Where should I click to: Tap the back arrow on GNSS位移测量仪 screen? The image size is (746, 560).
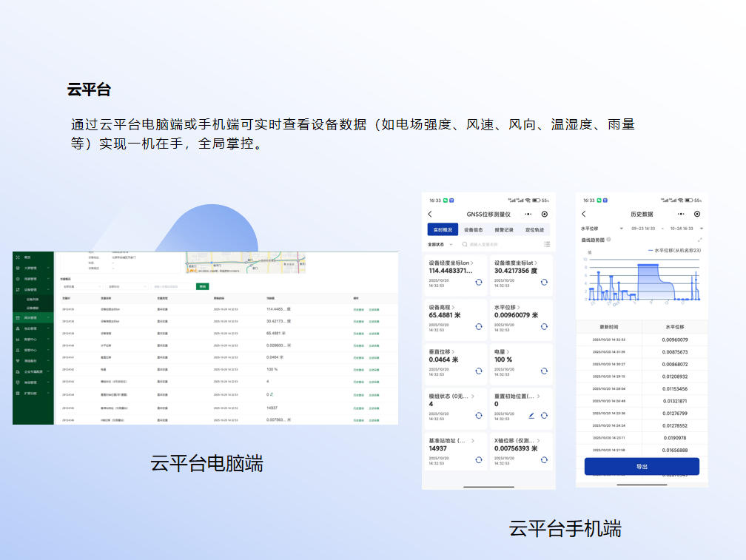point(430,214)
